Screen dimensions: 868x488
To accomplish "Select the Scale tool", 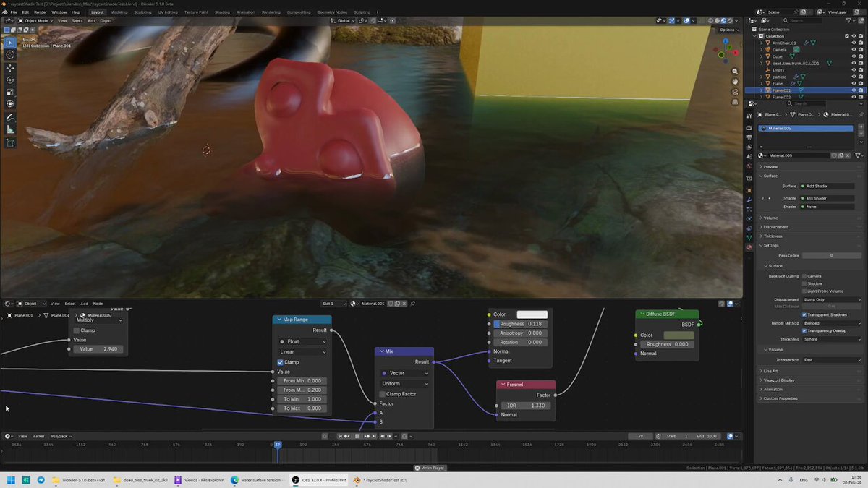I will (10, 92).
